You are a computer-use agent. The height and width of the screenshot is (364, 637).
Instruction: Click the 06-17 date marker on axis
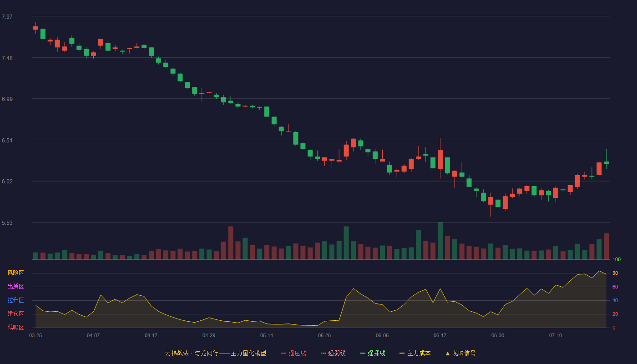[x=440, y=335]
